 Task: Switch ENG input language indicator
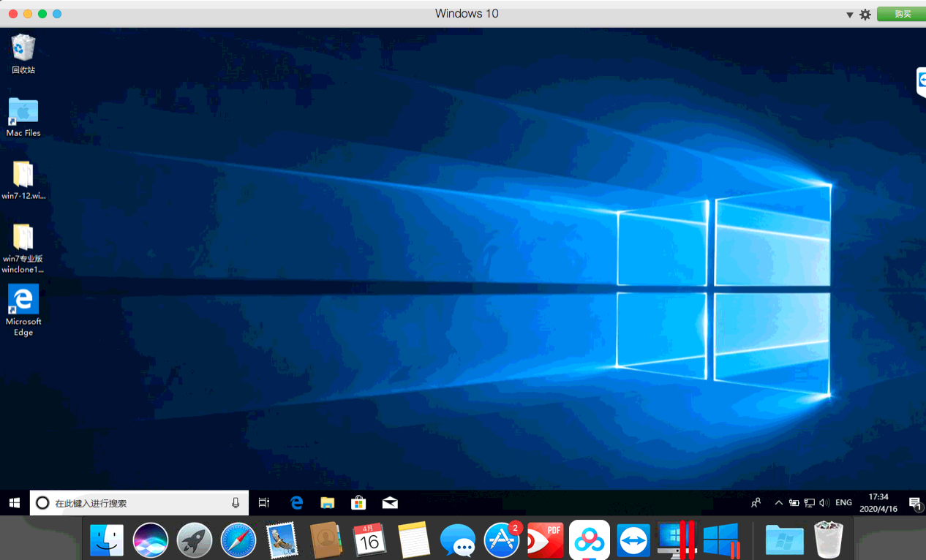coord(843,503)
